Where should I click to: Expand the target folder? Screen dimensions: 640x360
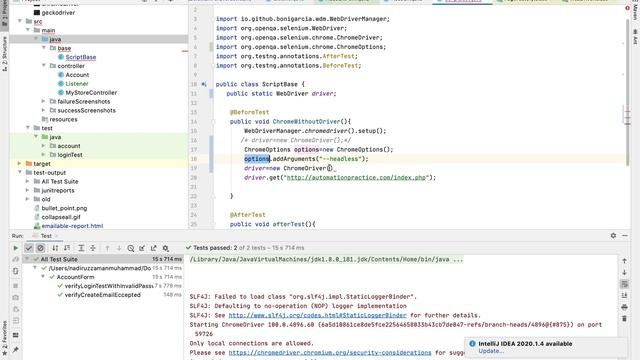coord(20,164)
